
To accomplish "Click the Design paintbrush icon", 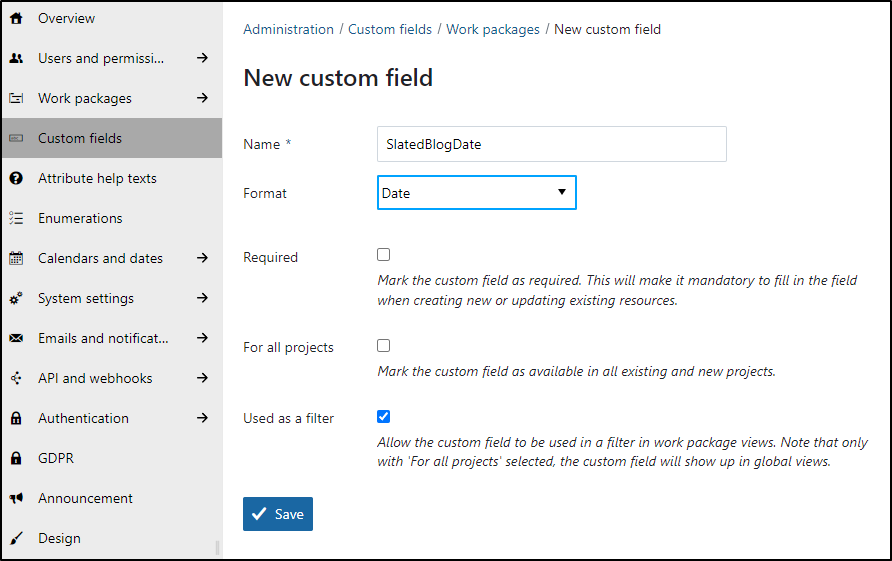I will (x=16, y=538).
